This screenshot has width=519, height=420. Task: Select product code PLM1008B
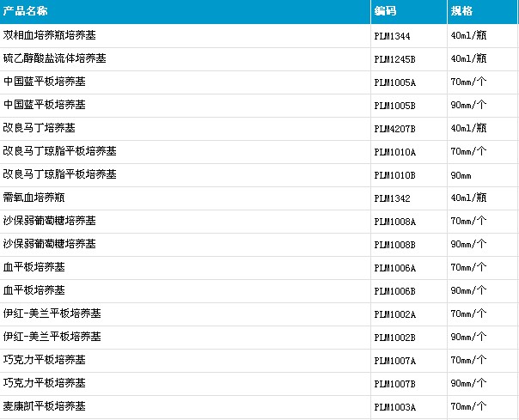395,245
